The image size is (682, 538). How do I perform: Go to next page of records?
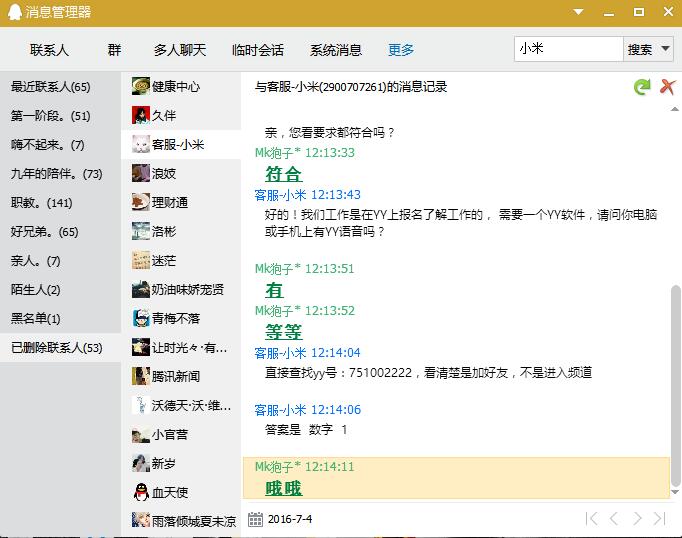(637, 518)
